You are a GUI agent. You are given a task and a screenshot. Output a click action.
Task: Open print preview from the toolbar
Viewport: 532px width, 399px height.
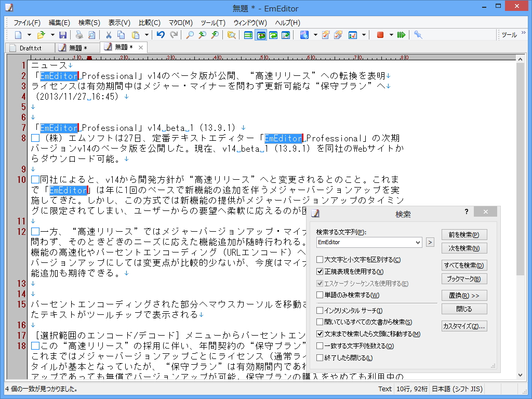pyautogui.click(x=91, y=35)
